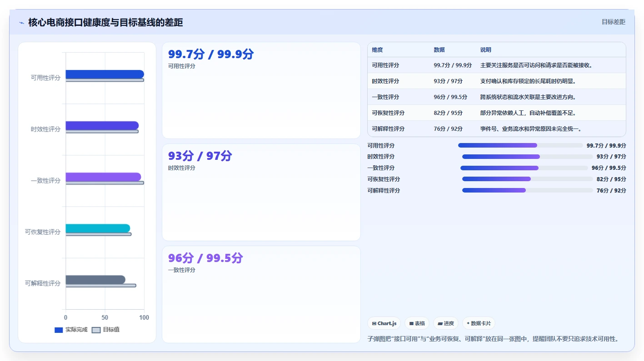
Task: Click the 可解释性评分 y-axis label of the chart
Action: [x=43, y=283]
